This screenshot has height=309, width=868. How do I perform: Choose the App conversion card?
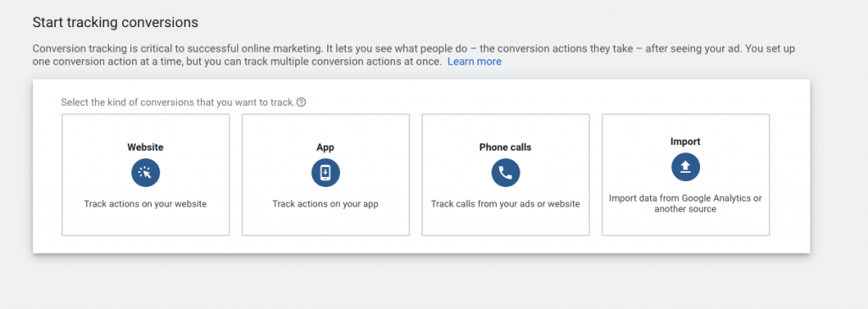325,174
